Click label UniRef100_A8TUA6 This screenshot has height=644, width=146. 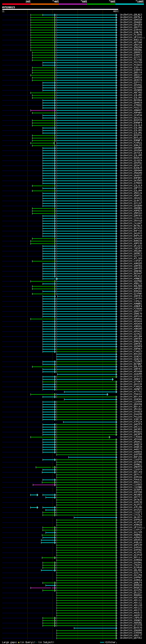[131, 42]
